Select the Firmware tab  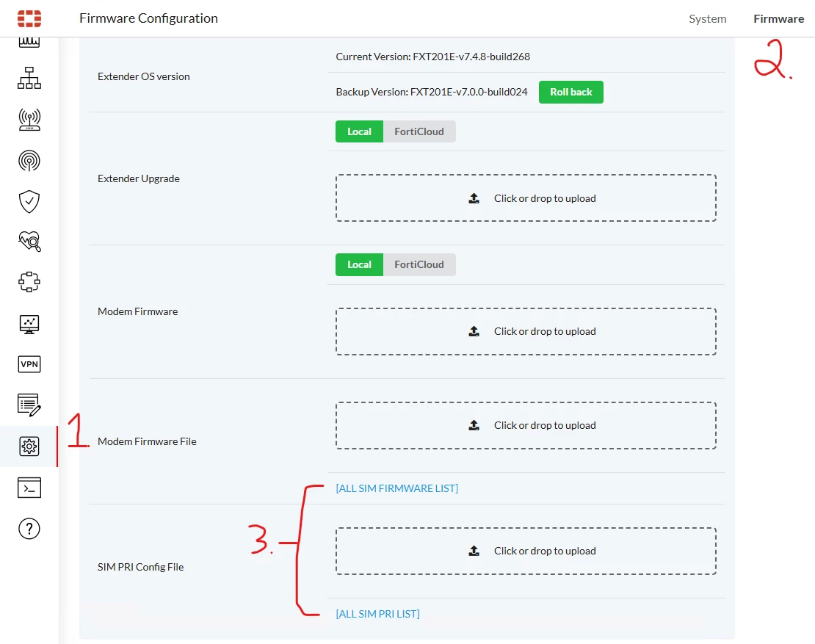778,18
